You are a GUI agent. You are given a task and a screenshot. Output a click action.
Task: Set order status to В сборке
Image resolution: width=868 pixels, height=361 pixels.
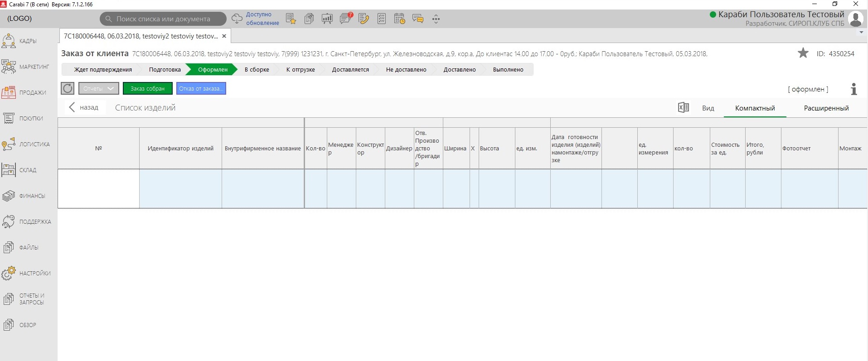point(257,70)
